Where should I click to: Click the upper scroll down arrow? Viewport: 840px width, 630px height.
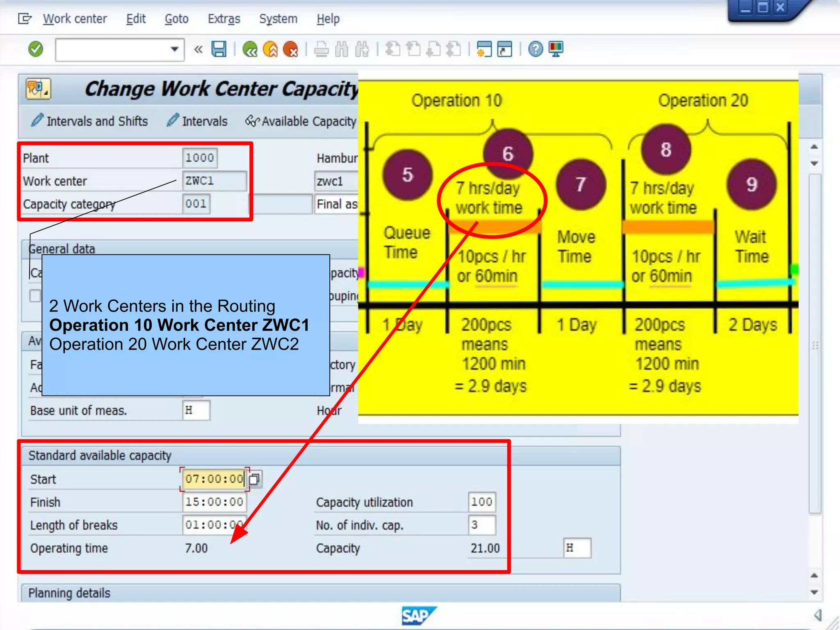point(815,164)
